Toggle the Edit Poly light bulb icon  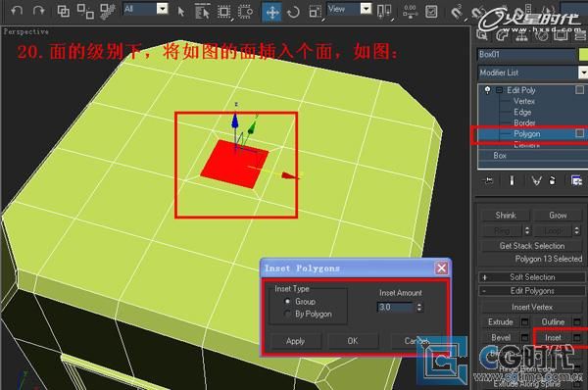pyautogui.click(x=487, y=90)
